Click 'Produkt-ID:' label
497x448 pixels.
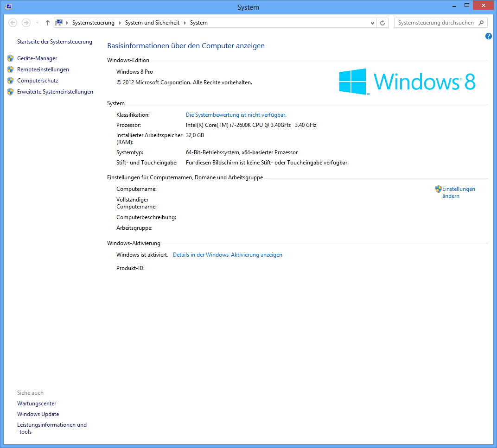[x=131, y=268]
